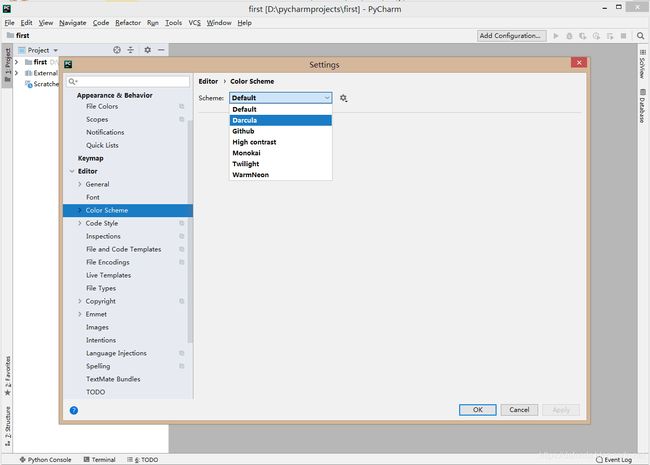This screenshot has height=465, width=650.
Task: Open the Scheme combo box
Action: tap(281, 98)
